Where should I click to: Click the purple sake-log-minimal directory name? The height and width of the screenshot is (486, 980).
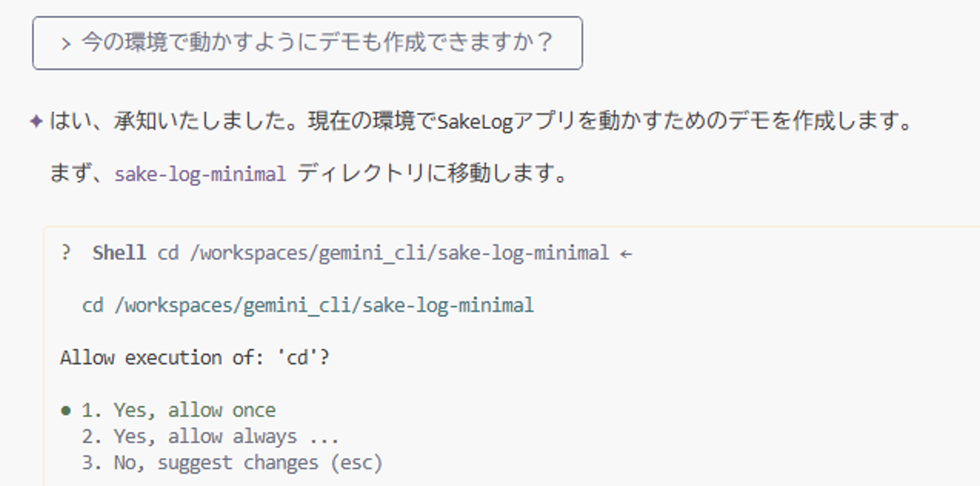(200, 174)
